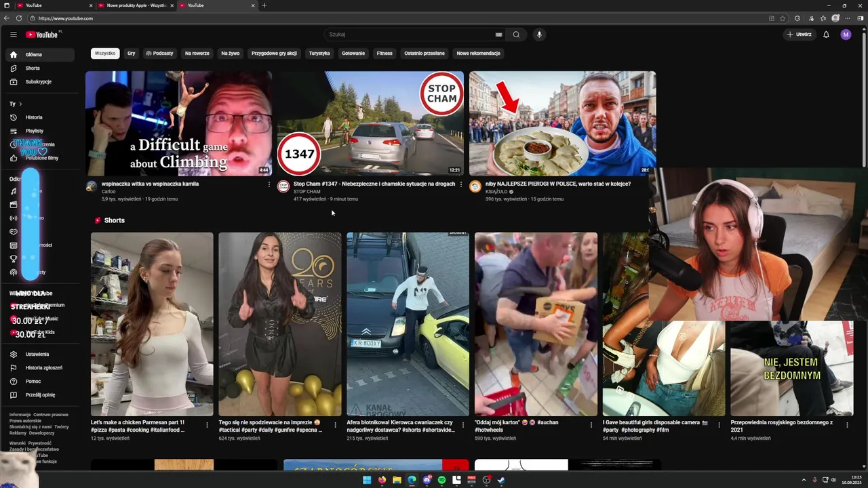
Task: Switch to the Nowe produkty Apple browser tab
Action: point(136,5)
